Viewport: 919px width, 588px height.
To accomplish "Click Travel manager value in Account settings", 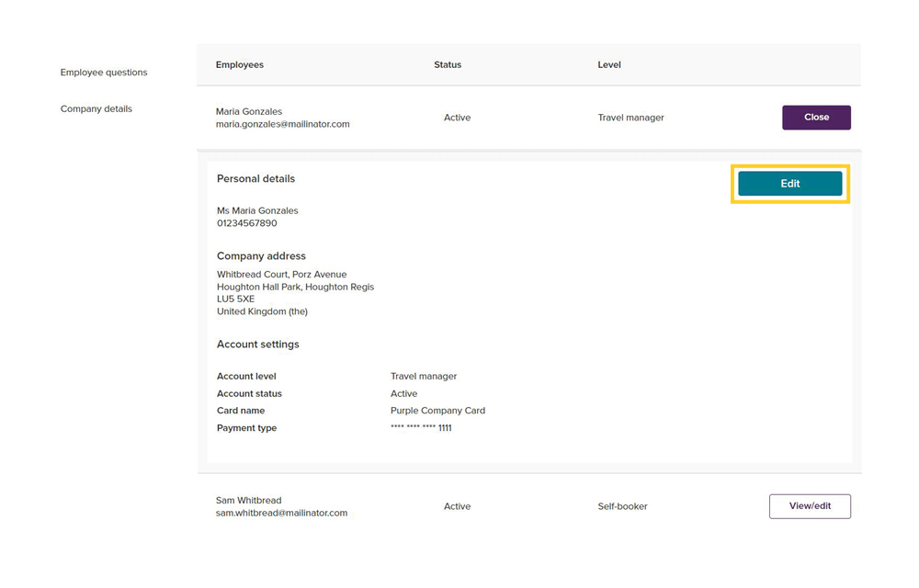I will (424, 376).
